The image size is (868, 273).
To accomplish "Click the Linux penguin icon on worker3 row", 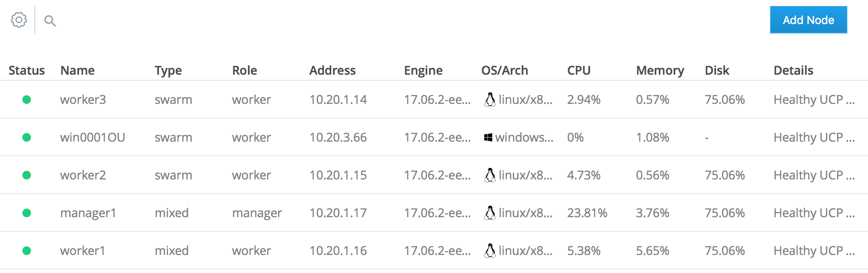I will (x=489, y=100).
